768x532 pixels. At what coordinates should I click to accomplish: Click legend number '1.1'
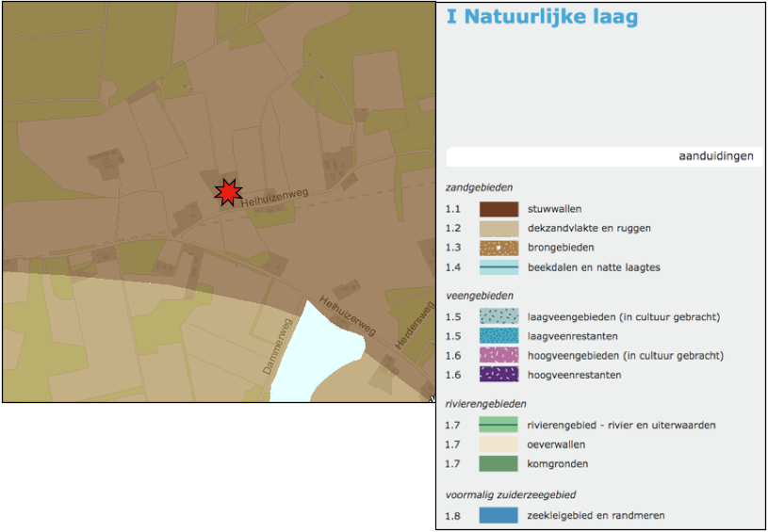[452, 209]
